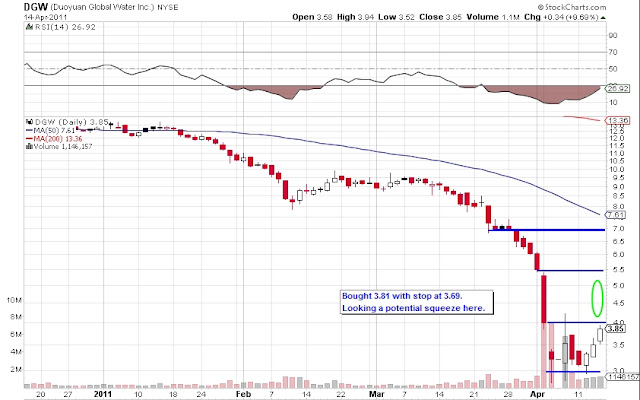Click the High 3.94 value
The width and height of the screenshot is (640, 400).
tap(355, 17)
